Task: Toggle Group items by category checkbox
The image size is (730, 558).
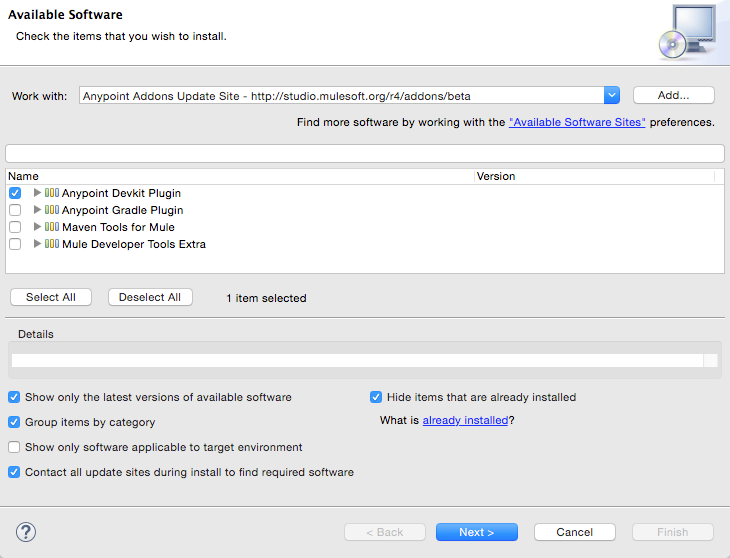Action: 14,422
